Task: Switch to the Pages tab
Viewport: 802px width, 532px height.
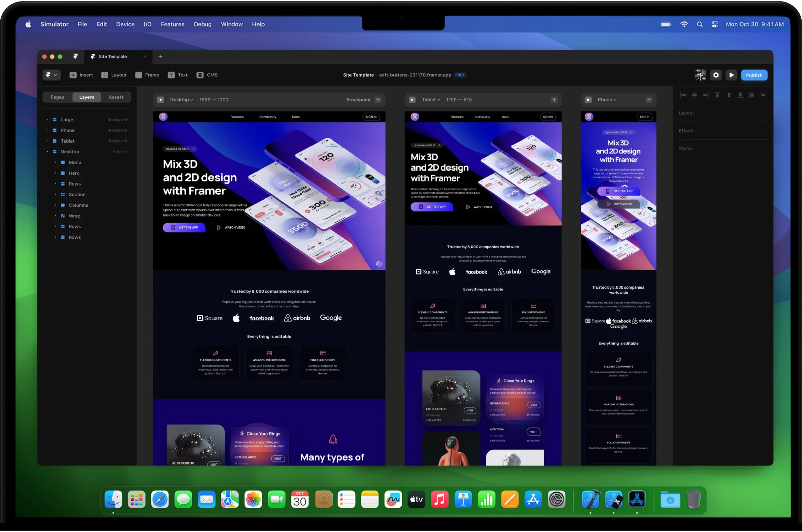Action: coord(57,97)
